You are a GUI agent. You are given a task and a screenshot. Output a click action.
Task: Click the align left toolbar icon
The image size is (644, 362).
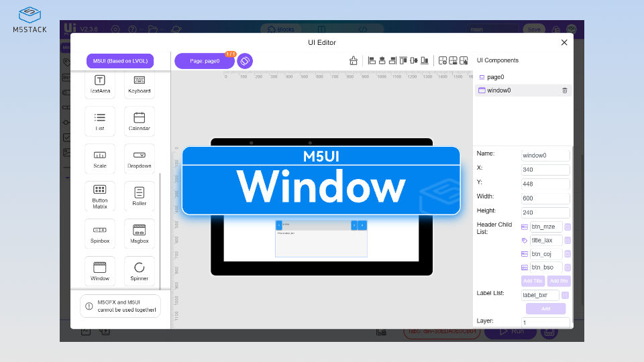click(x=372, y=61)
